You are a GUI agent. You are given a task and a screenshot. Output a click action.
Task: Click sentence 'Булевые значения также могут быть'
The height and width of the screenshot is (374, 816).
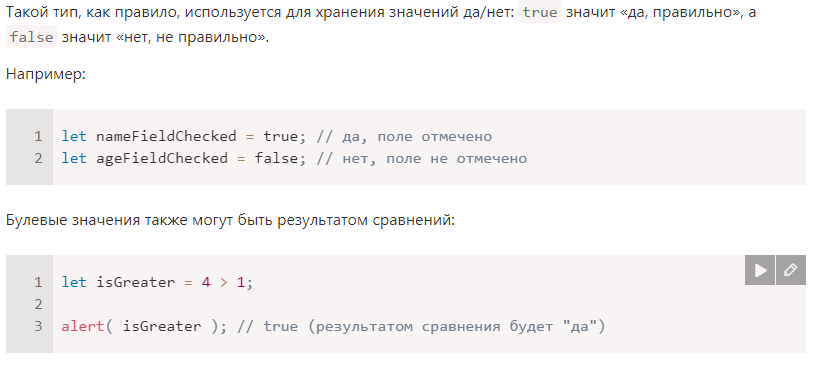pyautogui.click(x=141, y=220)
